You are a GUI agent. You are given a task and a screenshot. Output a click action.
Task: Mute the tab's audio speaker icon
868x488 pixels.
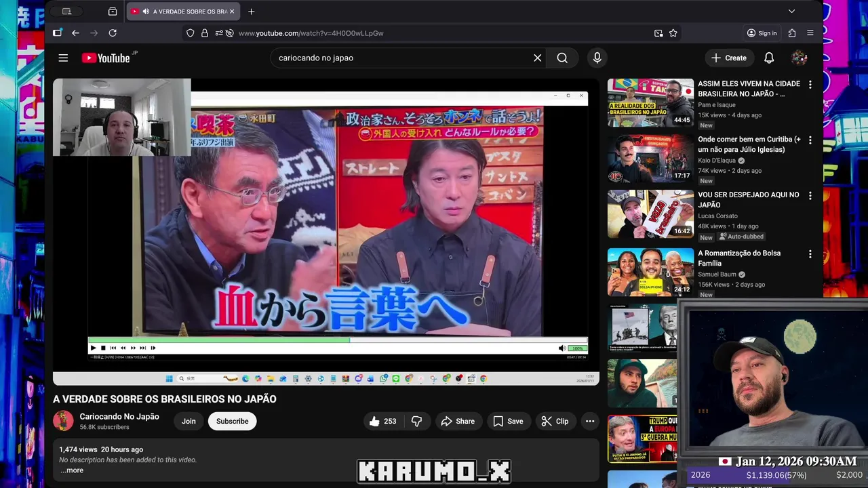pos(146,12)
